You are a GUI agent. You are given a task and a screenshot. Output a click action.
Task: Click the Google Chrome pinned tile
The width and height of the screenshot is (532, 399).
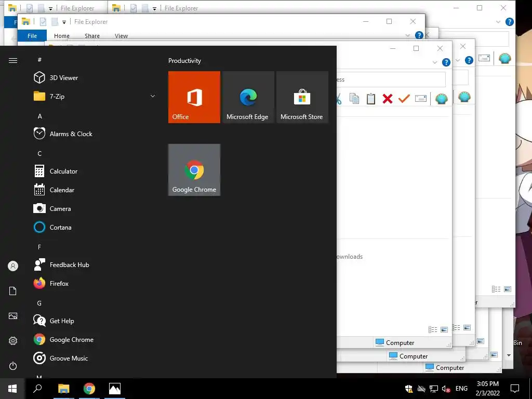194,170
